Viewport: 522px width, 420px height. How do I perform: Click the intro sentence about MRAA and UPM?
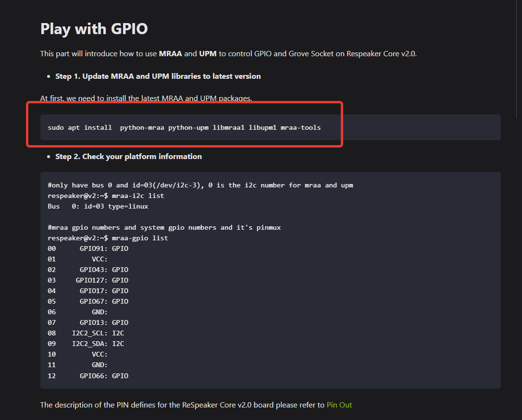[228, 54]
